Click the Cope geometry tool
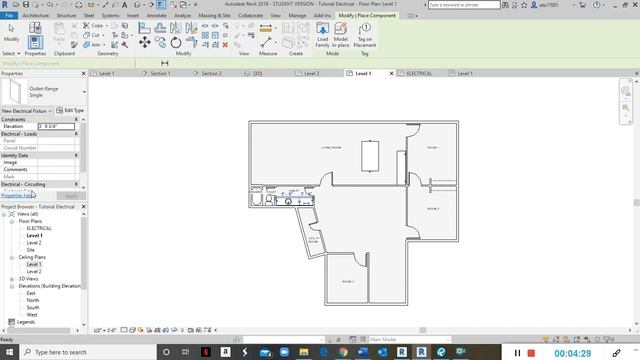 93,25
